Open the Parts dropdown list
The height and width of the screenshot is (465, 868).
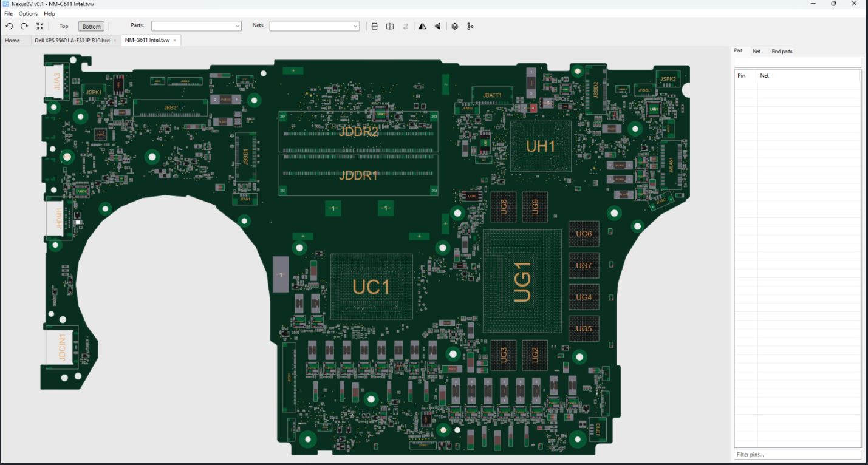point(238,26)
